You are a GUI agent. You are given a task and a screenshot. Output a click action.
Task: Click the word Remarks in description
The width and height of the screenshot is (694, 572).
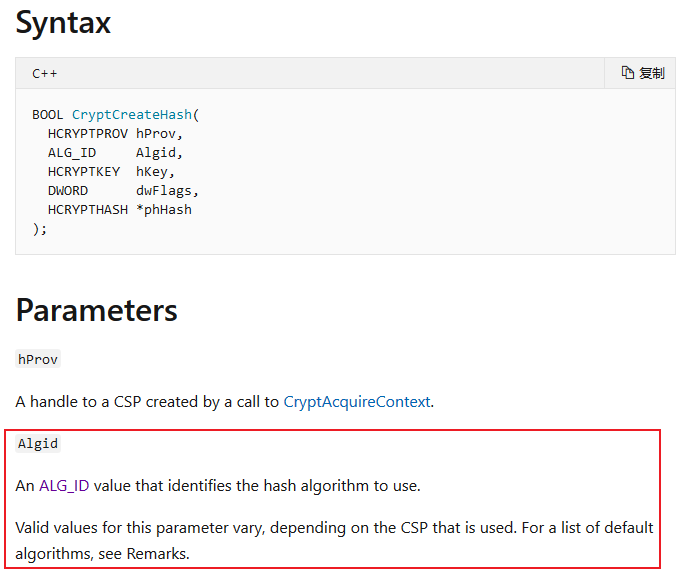click(x=156, y=553)
